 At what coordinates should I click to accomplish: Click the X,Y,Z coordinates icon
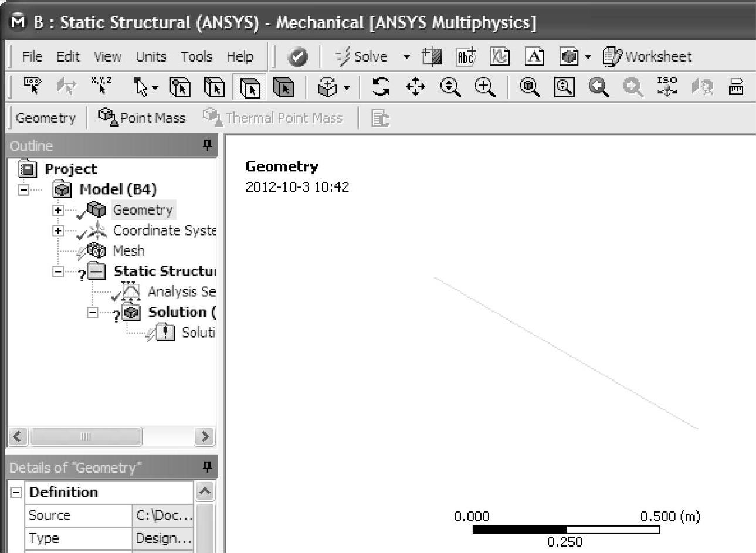click(x=101, y=86)
